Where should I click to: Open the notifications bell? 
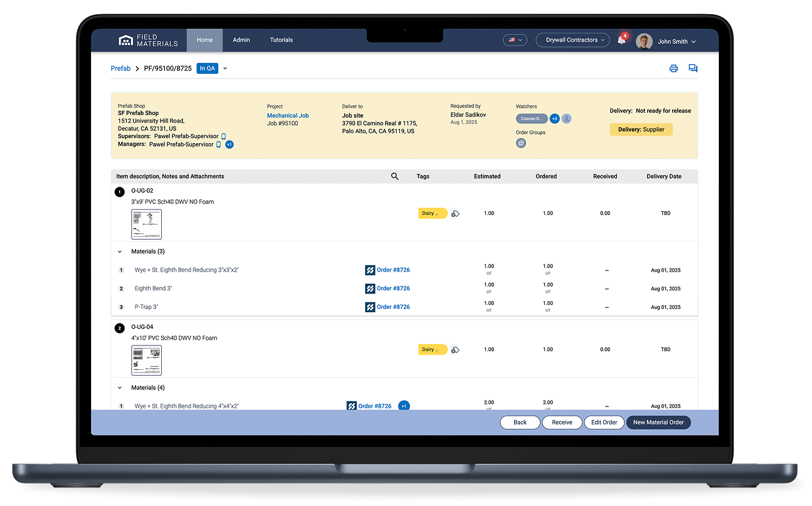pos(621,40)
